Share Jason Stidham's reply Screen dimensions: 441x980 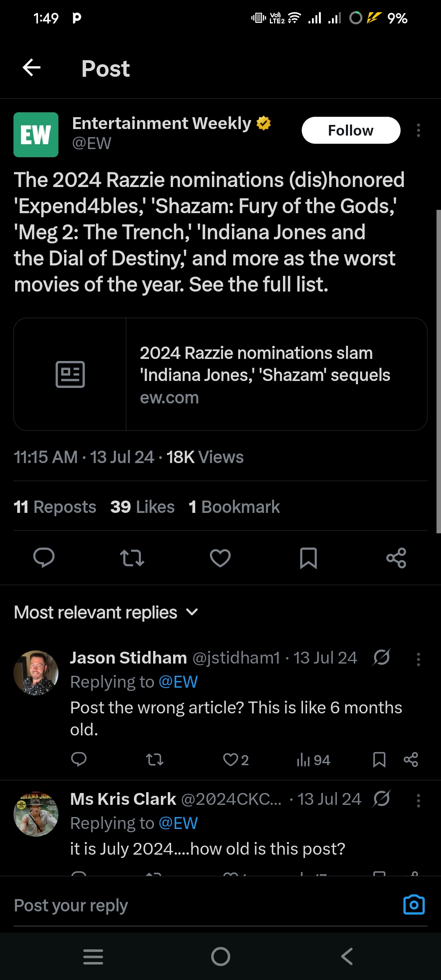coord(410,759)
